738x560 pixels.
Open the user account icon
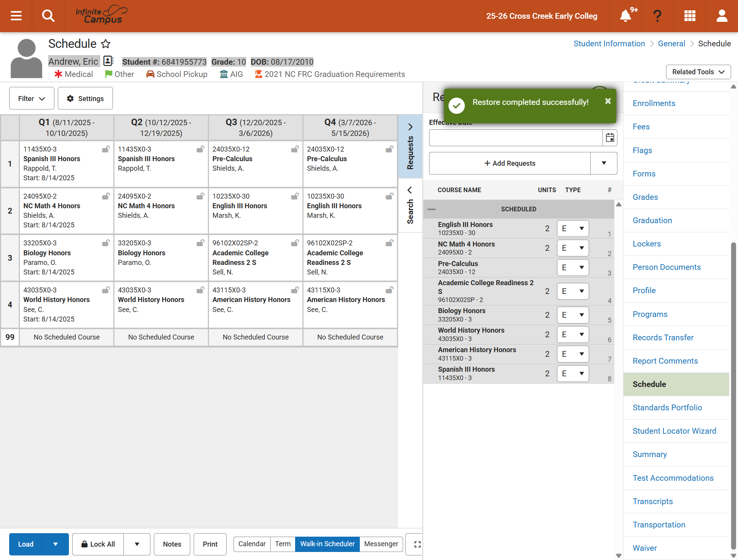722,16
